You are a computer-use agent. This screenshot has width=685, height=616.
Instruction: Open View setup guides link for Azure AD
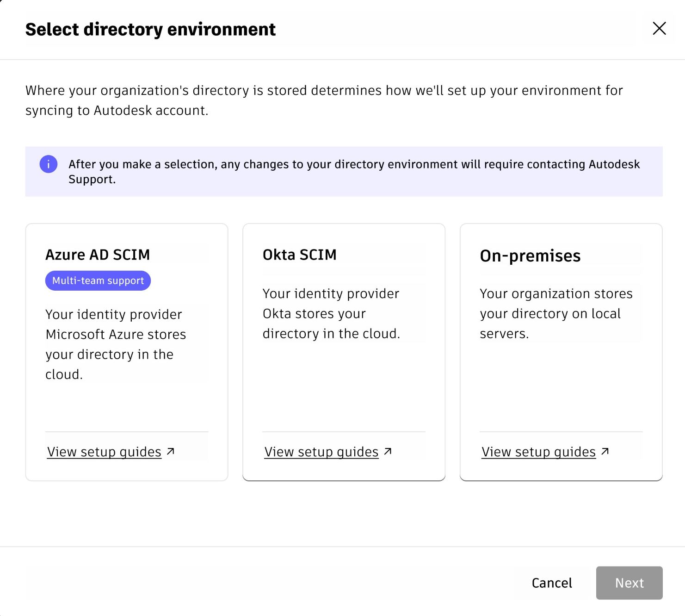104,452
